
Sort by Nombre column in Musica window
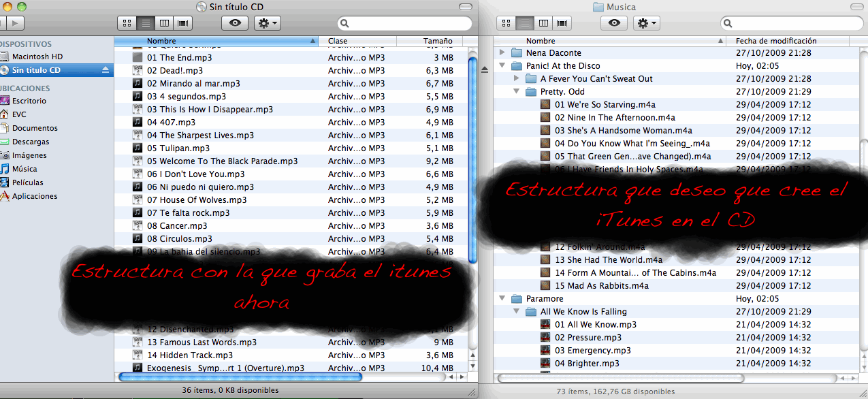point(610,41)
